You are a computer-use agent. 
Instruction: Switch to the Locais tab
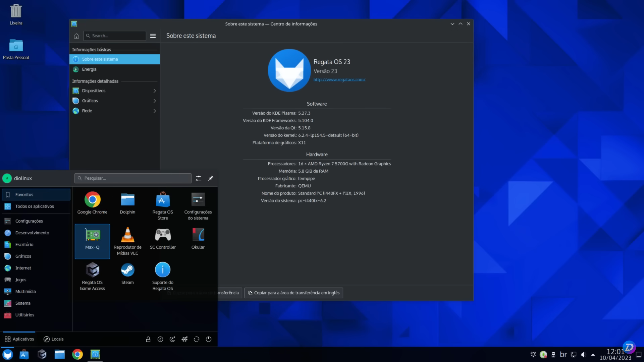[53, 339]
